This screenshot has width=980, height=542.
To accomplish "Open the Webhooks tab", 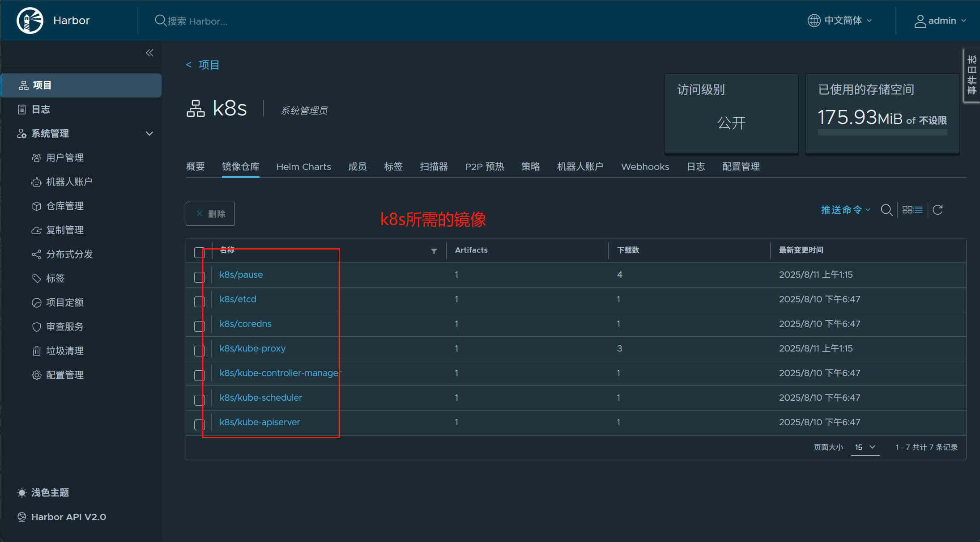I will (645, 167).
